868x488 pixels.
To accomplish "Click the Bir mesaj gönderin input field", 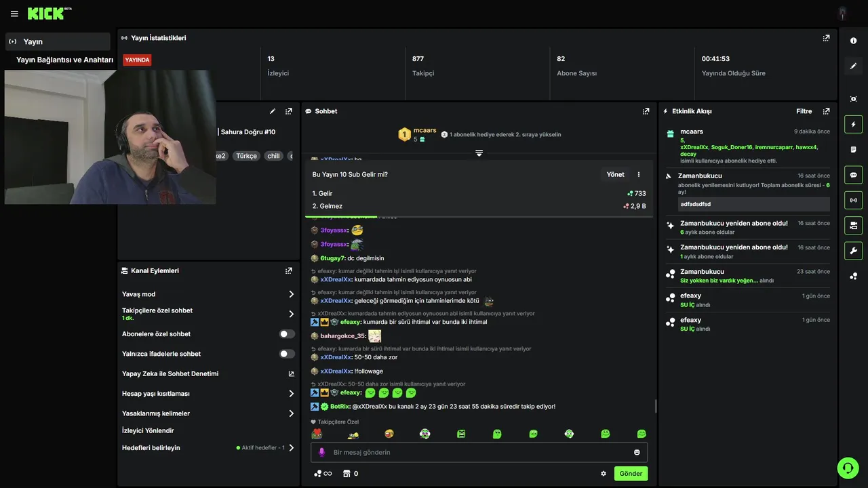I will tap(479, 452).
